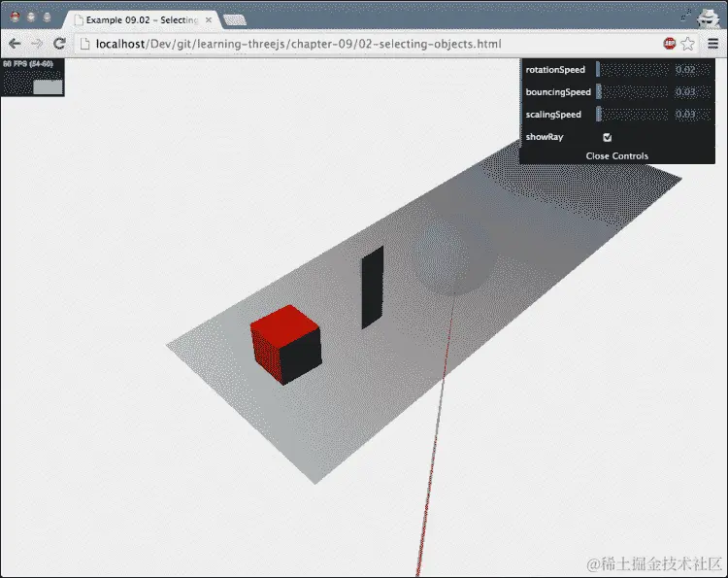Viewport: 728px width, 578px height.
Task: Click the rotationSpeed label
Action: [555, 70]
